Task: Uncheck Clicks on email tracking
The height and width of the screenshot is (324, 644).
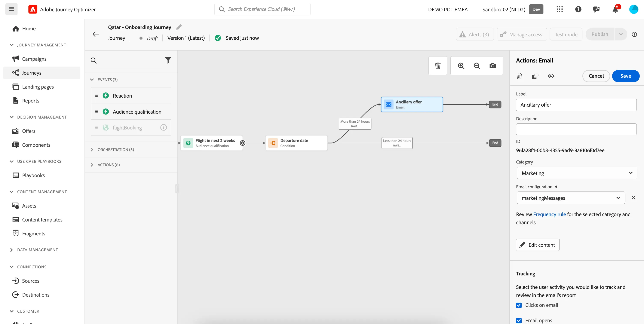Action: (519, 305)
